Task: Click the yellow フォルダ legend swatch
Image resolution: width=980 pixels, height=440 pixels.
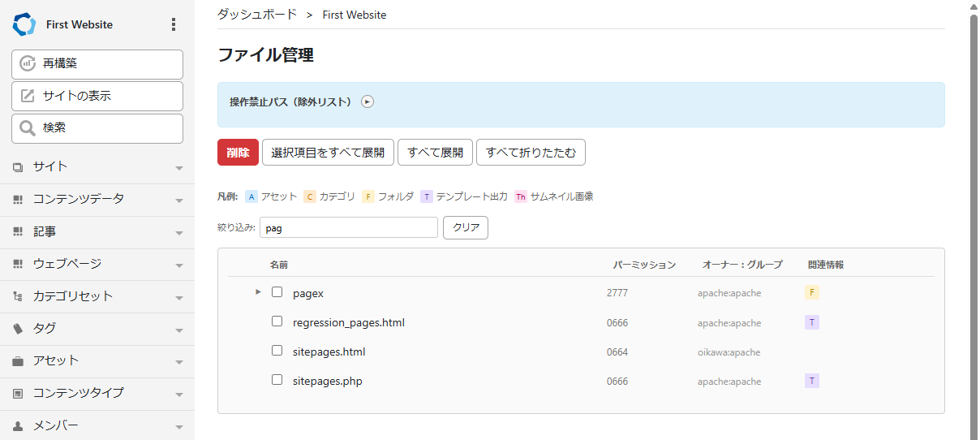Action: tap(368, 196)
